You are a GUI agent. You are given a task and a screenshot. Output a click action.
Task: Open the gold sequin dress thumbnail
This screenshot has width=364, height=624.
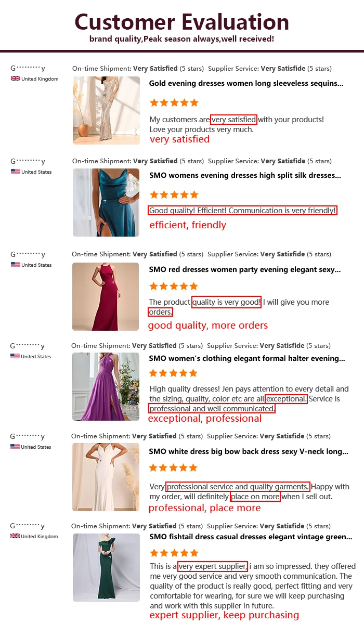pyautogui.click(x=106, y=110)
